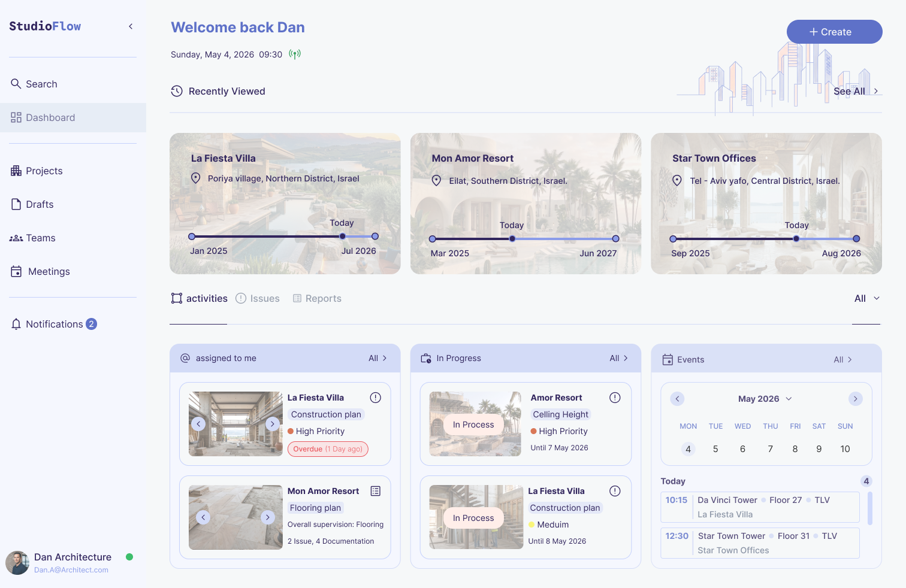906x588 pixels.
Task: Click the Construction plan tag on assigned task
Action: pos(326,414)
